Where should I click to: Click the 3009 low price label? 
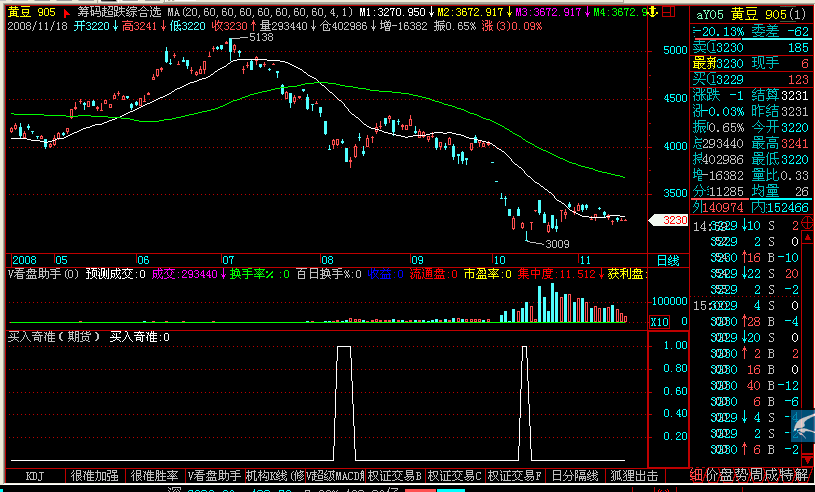tap(557, 244)
